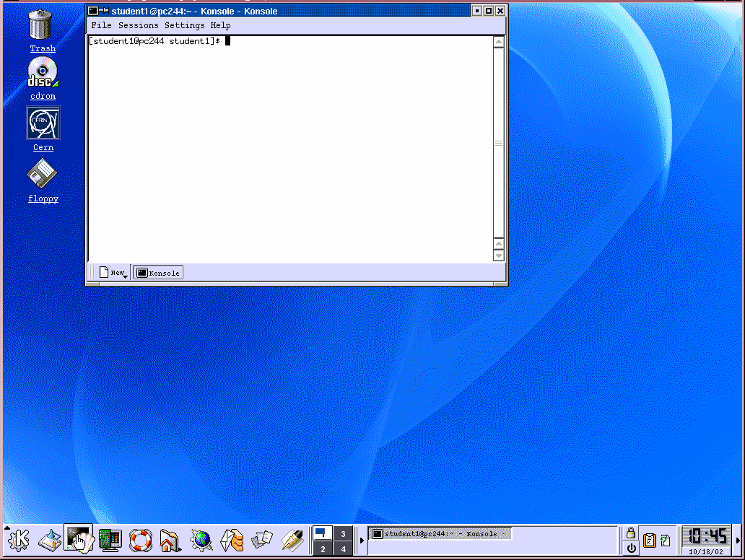Viewport: 745px width, 560px height.
Task: Click the logout power icon
Action: pyautogui.click(x=631, y=548)
